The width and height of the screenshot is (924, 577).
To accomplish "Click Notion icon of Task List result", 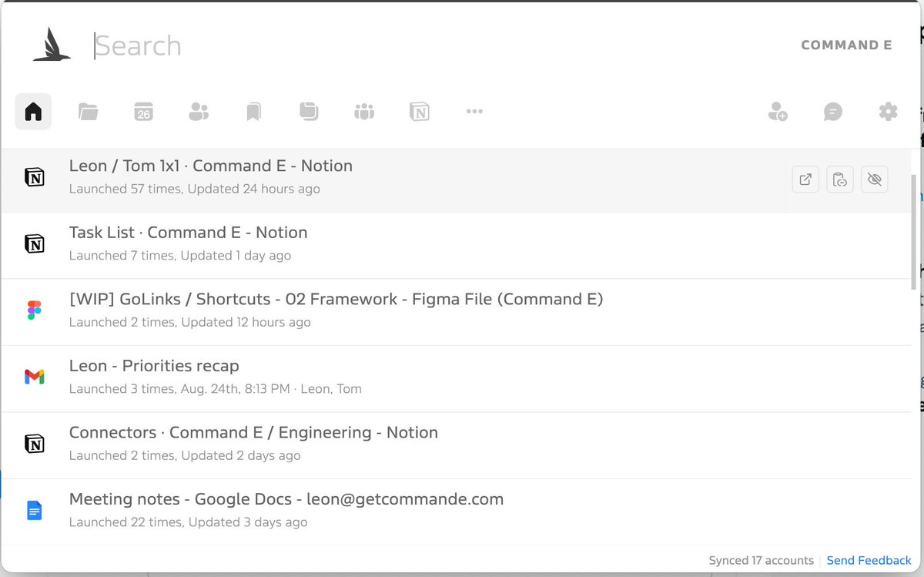I will pyautogui.click(x=34, y=244).
